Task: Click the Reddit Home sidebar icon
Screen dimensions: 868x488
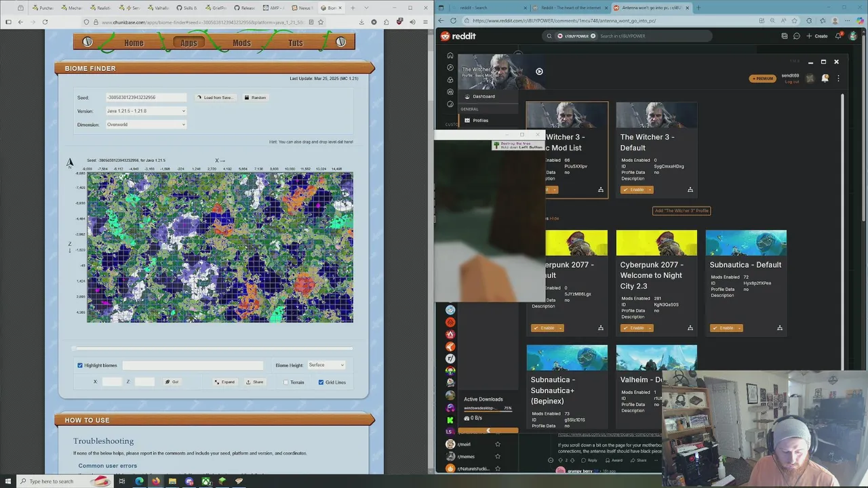Action: click(450, 55)
